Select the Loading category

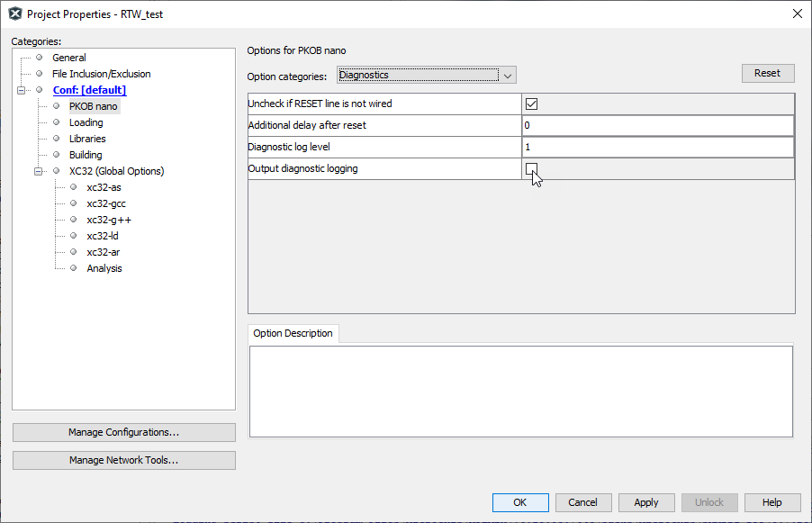(x=86, y=122)
